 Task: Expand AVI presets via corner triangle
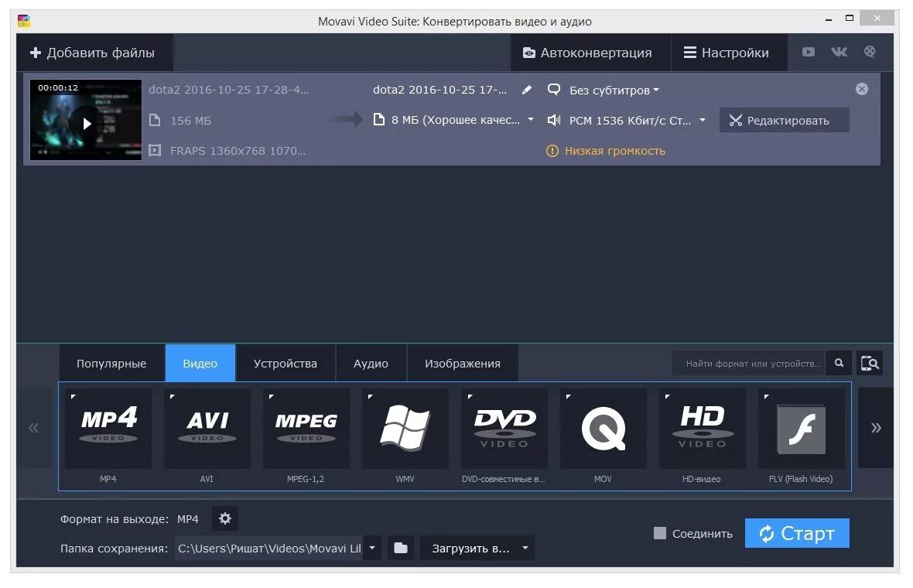tap(172, 396)
